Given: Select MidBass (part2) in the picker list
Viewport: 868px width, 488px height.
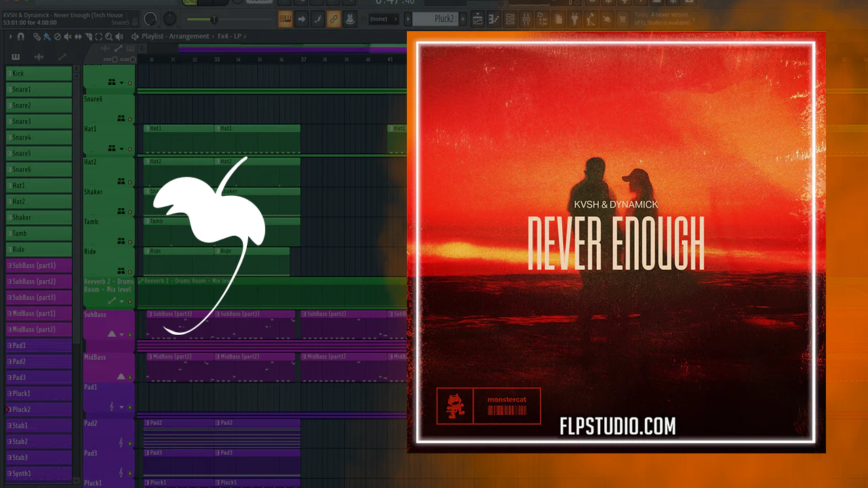Looking at the screenshot, I should (x=39, y=329).
